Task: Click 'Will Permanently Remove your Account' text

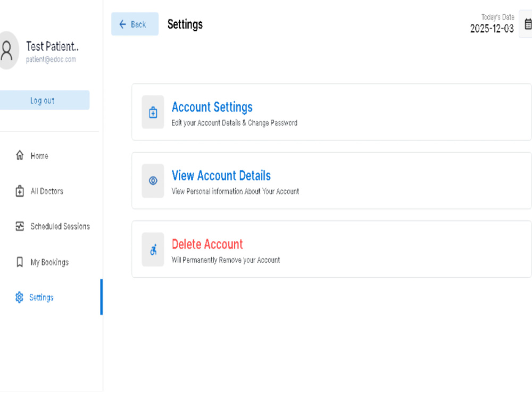Action: point(226,260)
